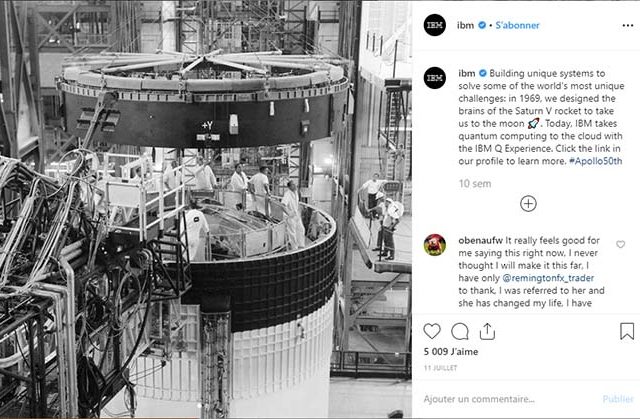Open the ibm username in the header

point(465,25)
